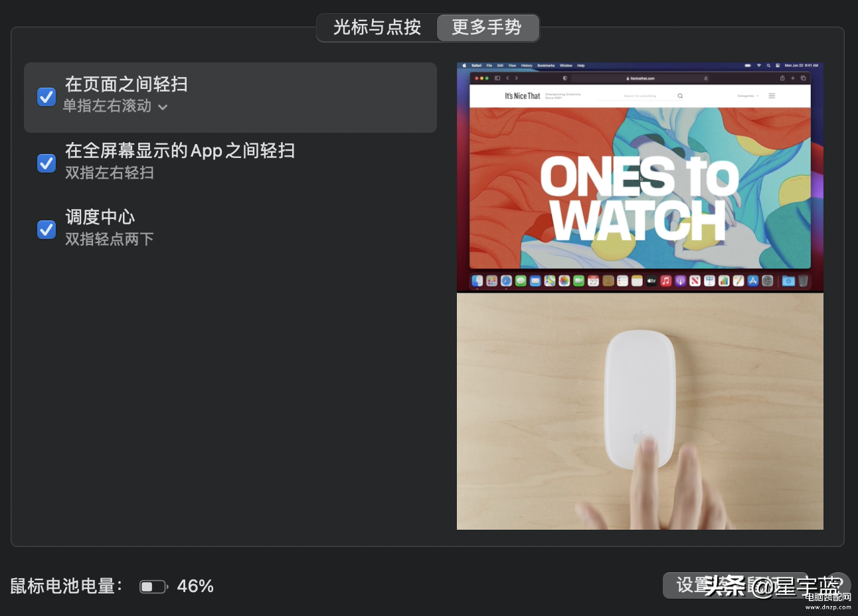858x616 pixels.
Task: Click the white Magic Mouse in demo video
Action: point(640,399)
